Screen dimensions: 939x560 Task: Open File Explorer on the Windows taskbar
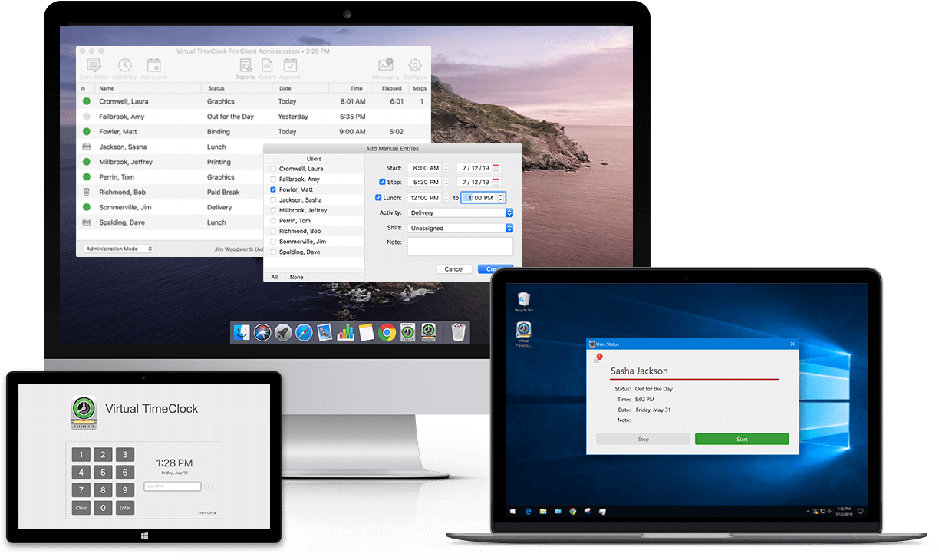click(x=543, y=511)
